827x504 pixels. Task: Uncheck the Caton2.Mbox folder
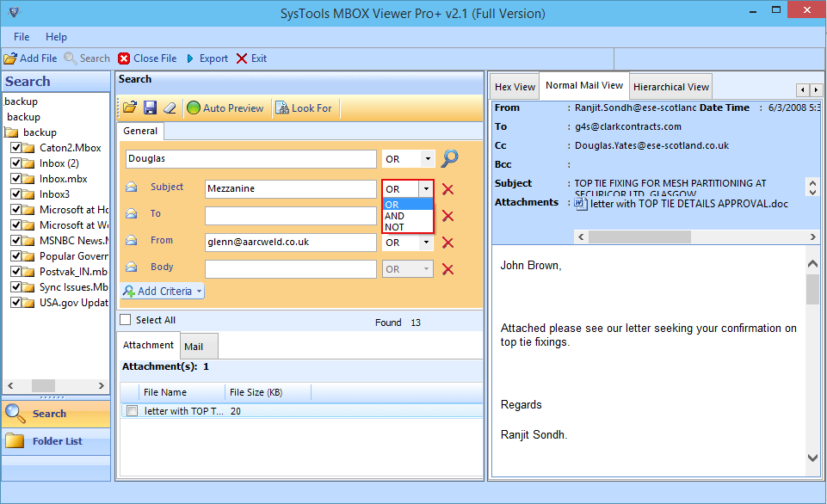(x=15, y=148)
